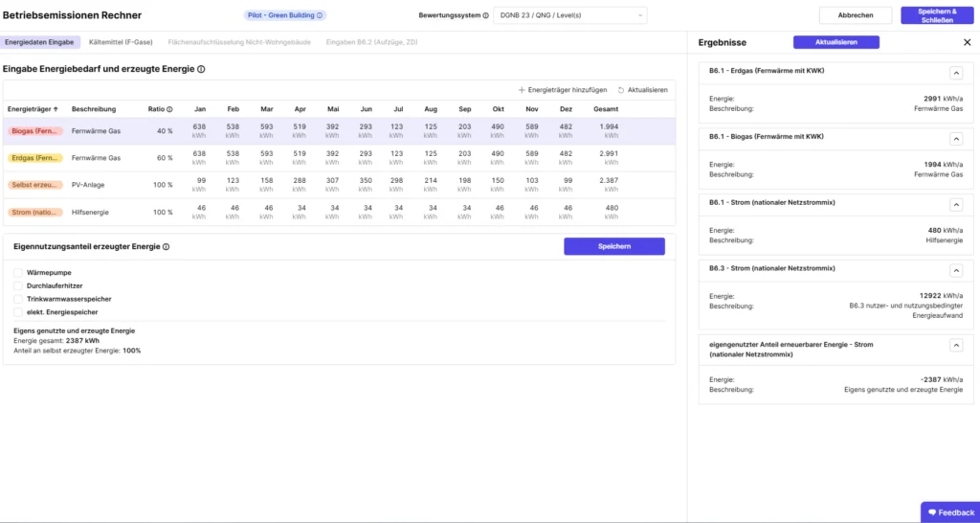Collapse the B6.1 - Erdgas result card
The width and height of the screenshot is (980, 523).
(x=956, y=73)
